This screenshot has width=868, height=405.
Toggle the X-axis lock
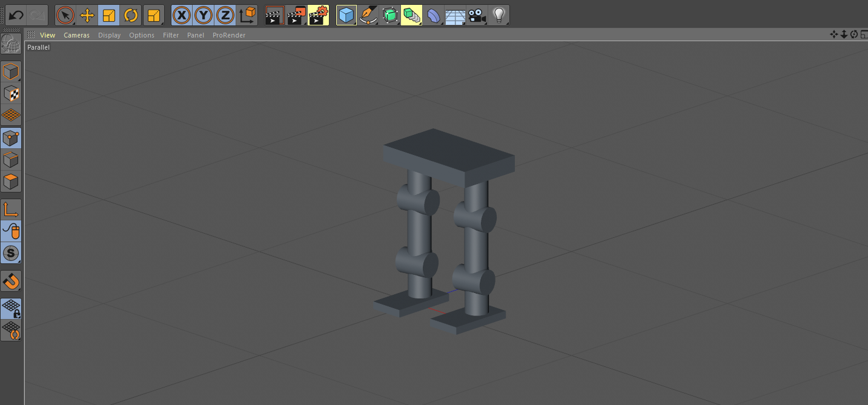(182, 15)
